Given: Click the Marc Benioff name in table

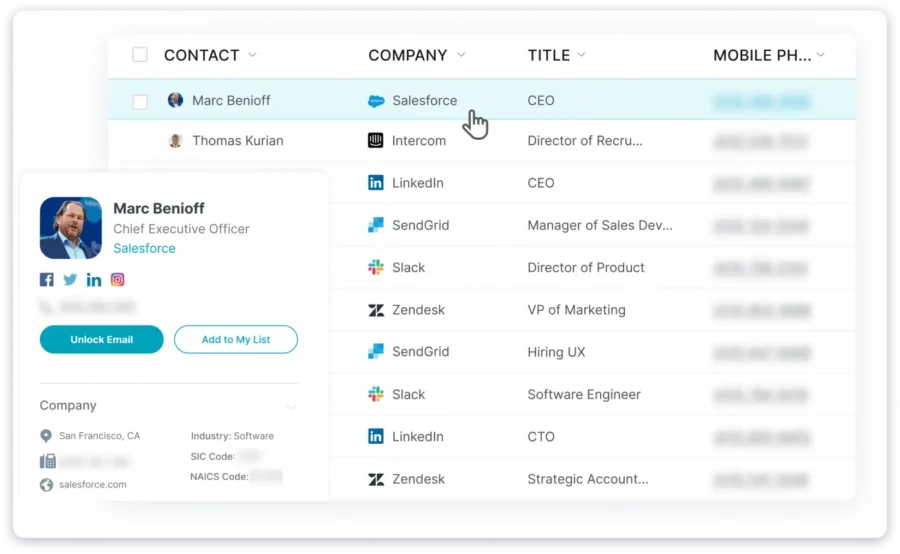Looking at the screenshot, I should point(231,100).
